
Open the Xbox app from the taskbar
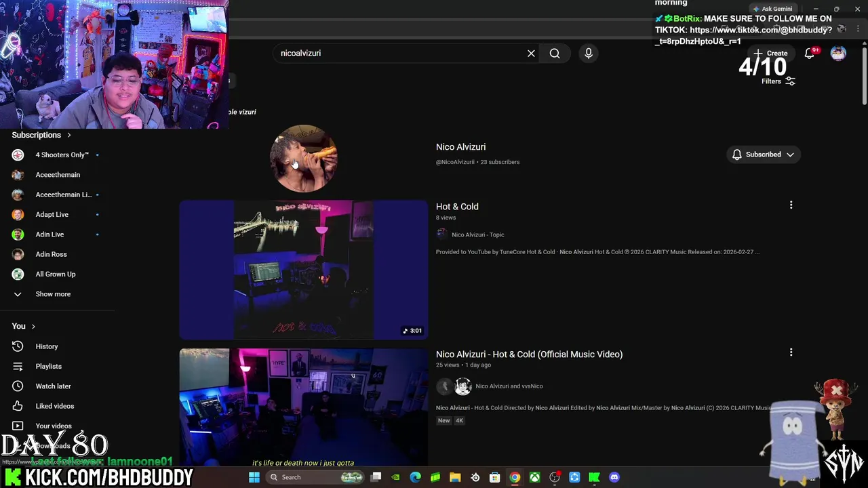534,477
